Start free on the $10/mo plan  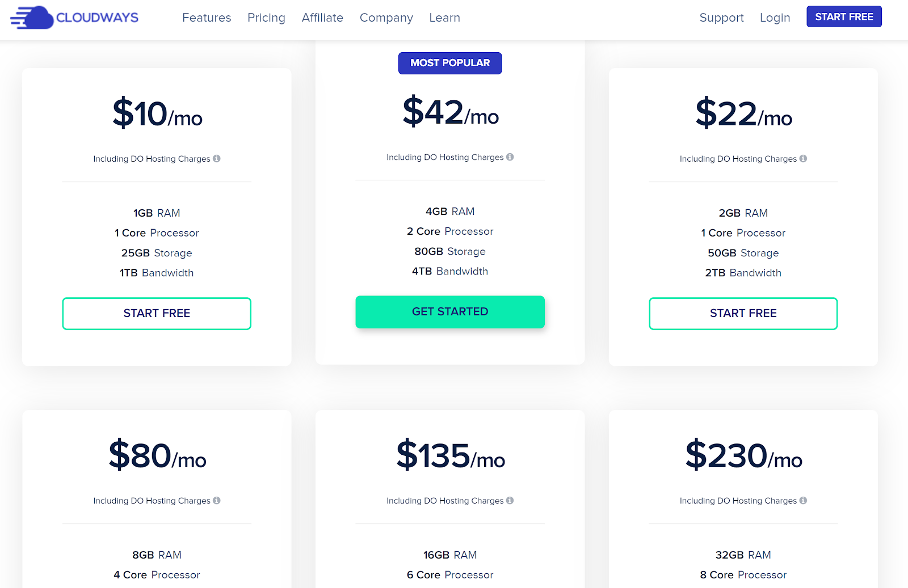157,314
